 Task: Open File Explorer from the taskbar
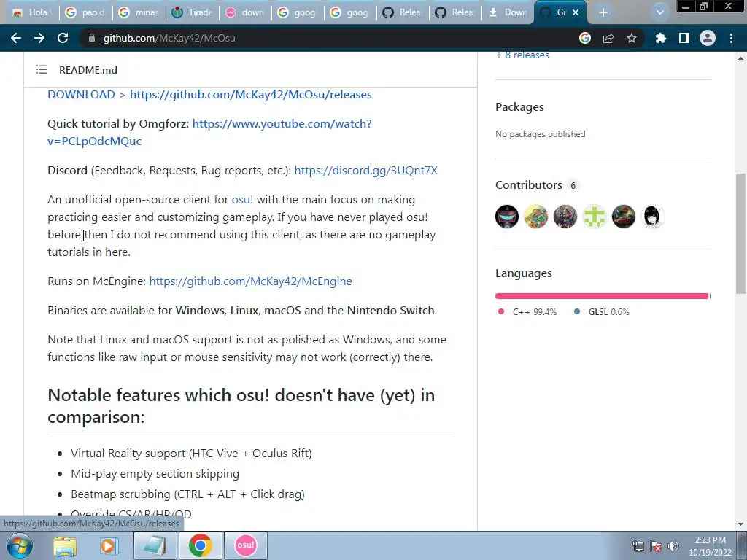[65, 545]
